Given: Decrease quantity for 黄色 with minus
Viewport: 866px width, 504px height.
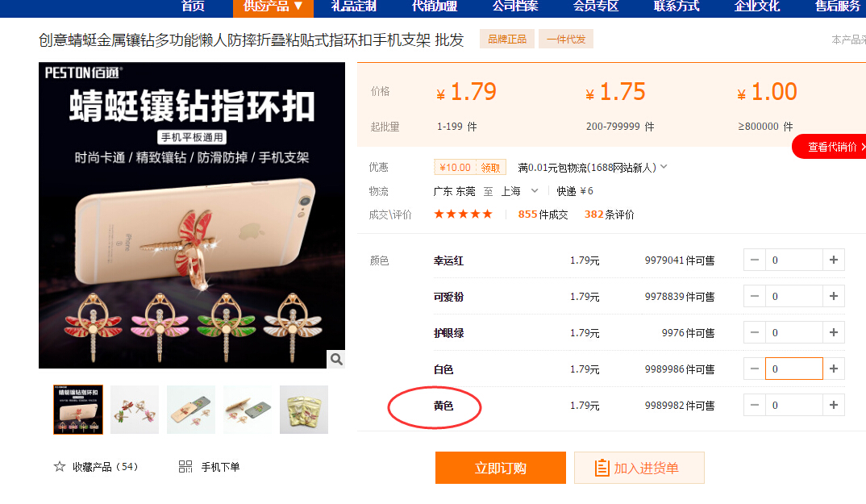Looking at the screenshot, I should click(x=755, y=405).
